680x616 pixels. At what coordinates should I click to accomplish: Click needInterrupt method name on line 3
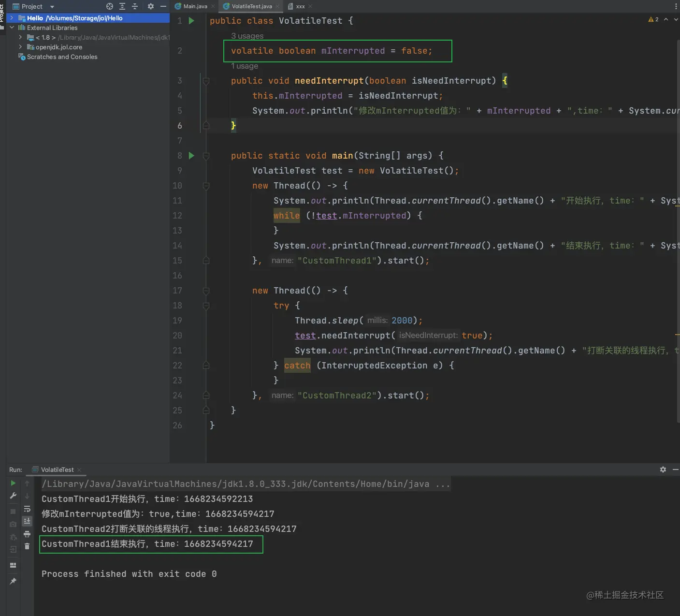(x=329, y=81)
